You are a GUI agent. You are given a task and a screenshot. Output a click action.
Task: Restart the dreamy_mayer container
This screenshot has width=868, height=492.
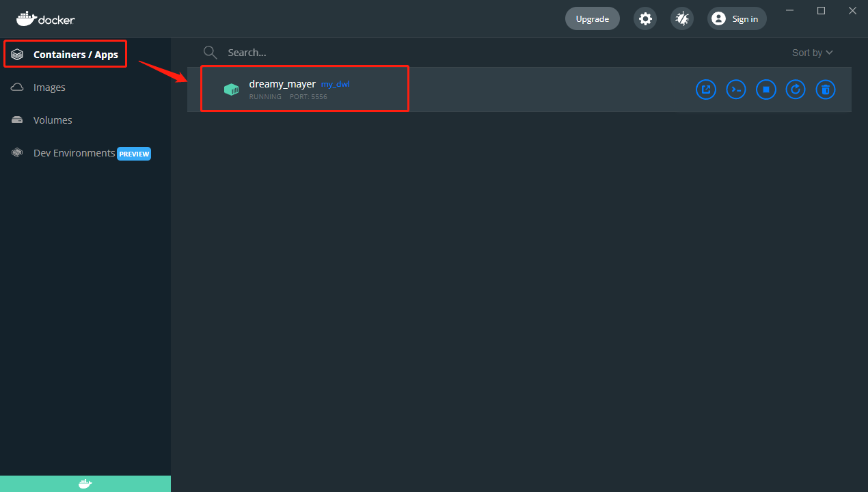pos(795,89)
